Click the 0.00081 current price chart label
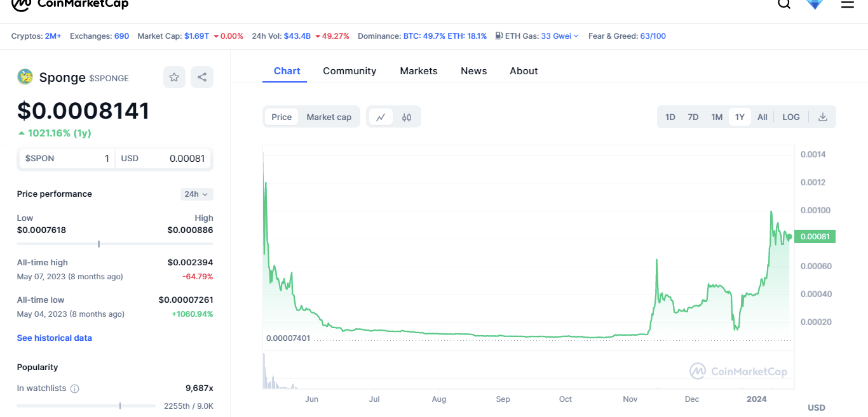 (815, 237)
